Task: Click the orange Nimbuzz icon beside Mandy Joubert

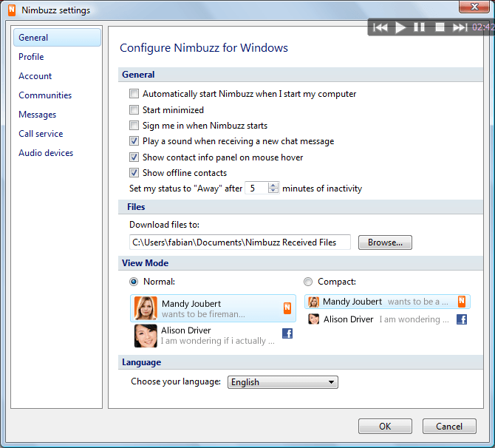Action: point(287,308)
